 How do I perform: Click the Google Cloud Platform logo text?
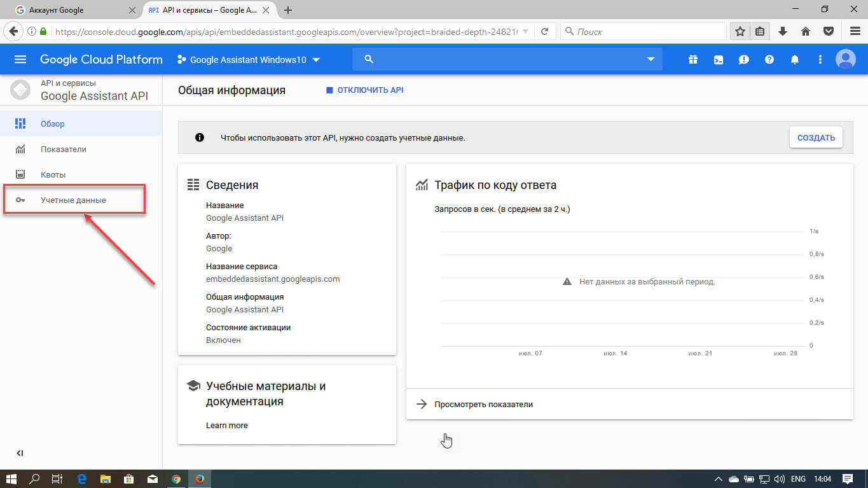(101, 59)
